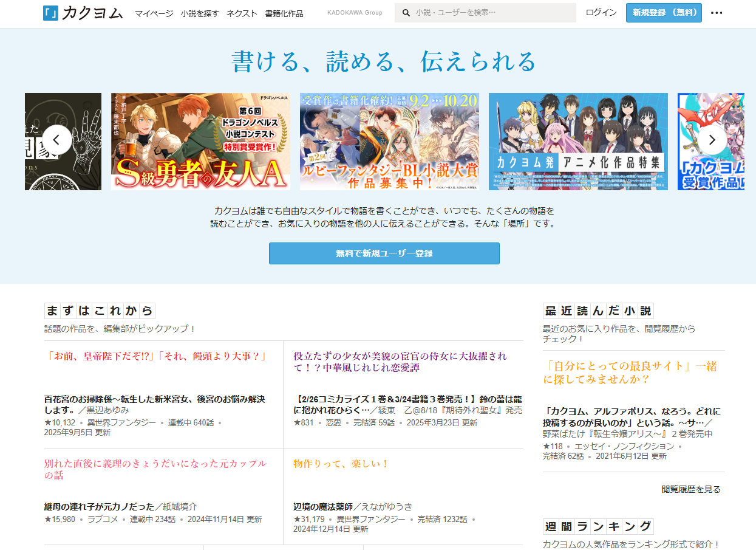Screen dimensions: 756x550
Task: Open the S級勇者の友人A banner
Action: coord(200,142)
